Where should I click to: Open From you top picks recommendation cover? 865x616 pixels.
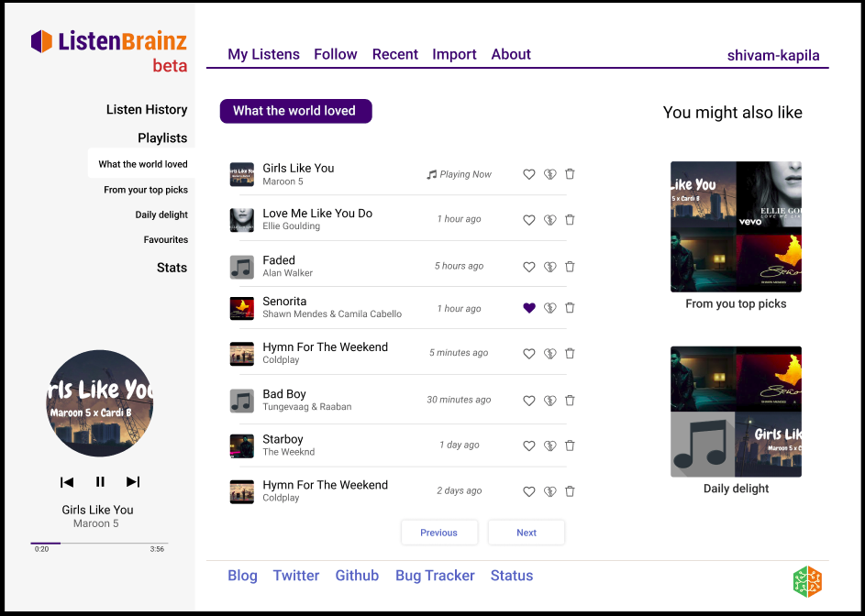coord(736,226)
